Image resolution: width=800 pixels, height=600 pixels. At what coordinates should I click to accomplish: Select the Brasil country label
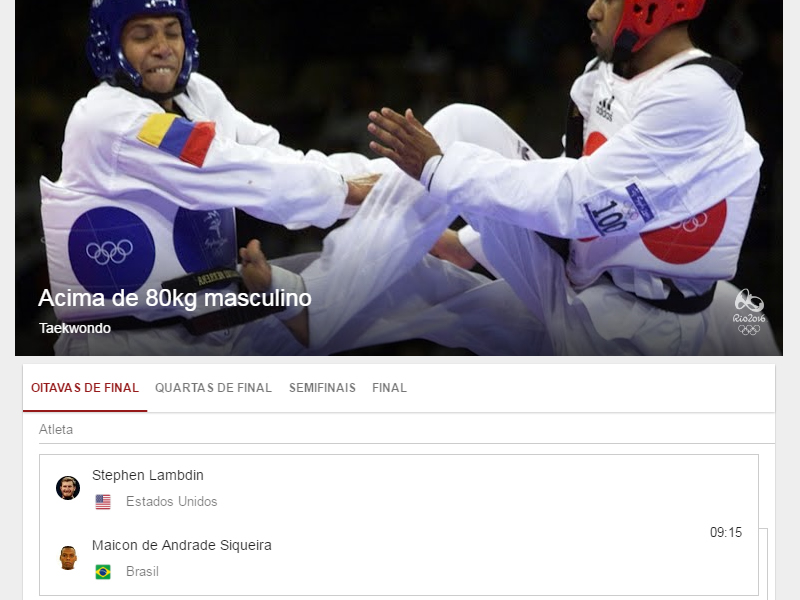pyautogui.click(x=142, y=571)
